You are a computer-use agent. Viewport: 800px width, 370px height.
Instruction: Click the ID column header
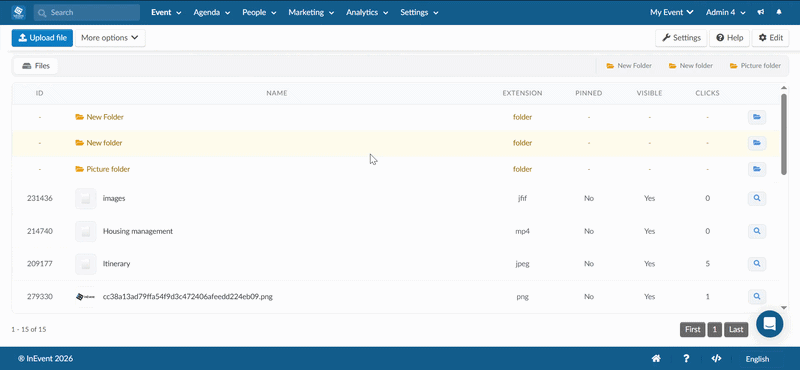pyautogui.click(x=40, y=93)
